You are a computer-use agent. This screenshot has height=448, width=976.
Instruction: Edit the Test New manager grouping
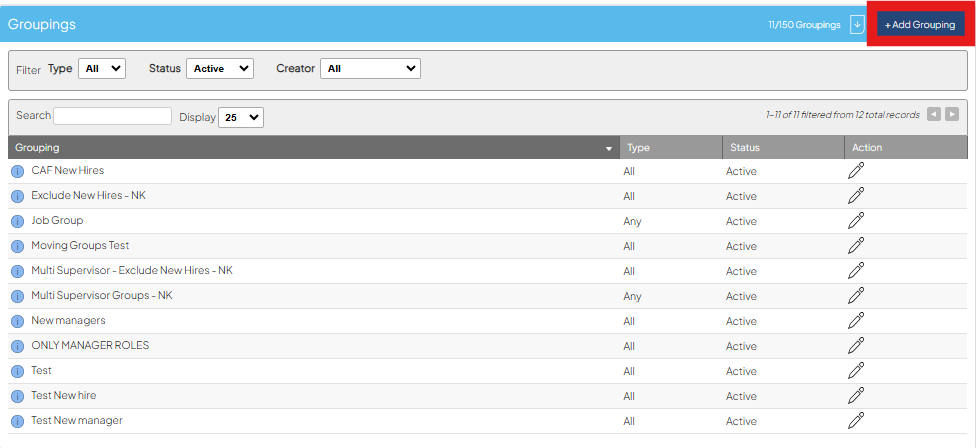pyautogui.click(x=856, y=421)
